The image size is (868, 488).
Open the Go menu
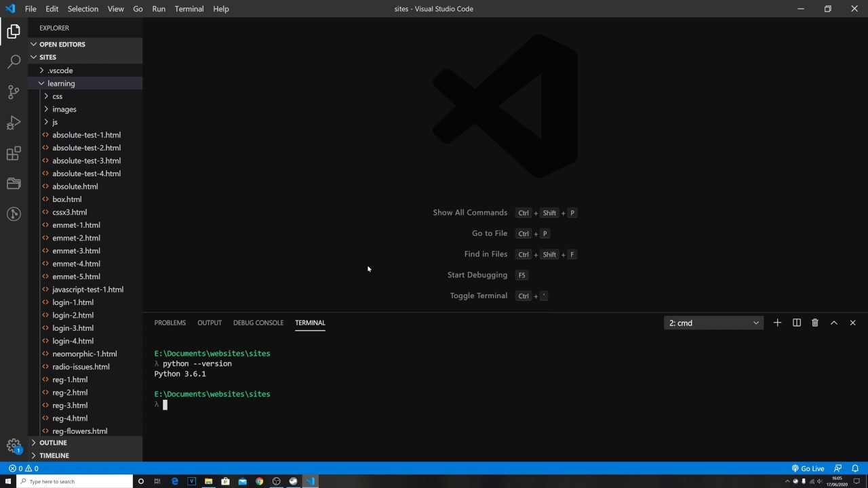point(138,9)
